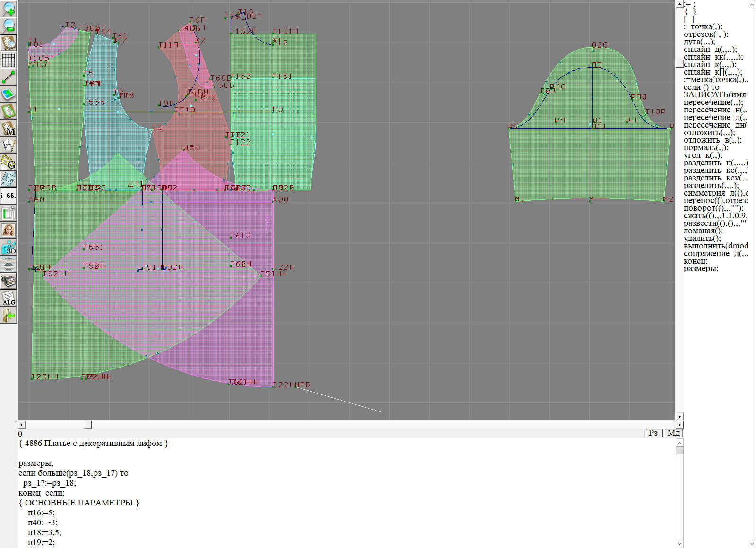Select the line segment tool icon
Screen dimensions: 756x548
[9, 77]
